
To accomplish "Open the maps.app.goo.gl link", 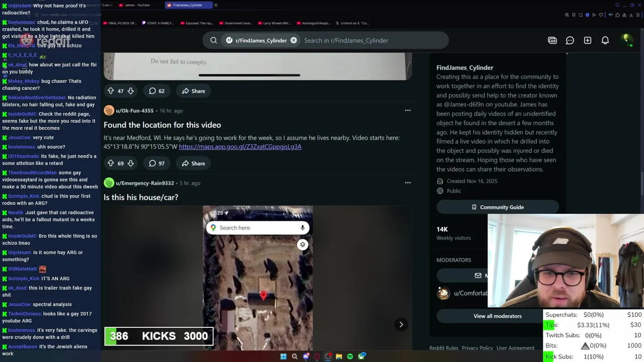I will pos(240,146).
